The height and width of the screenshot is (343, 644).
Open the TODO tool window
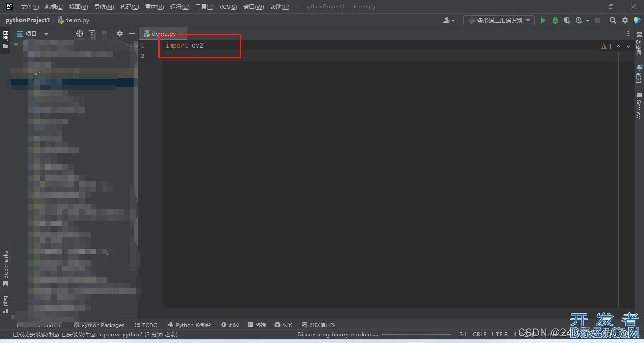pyautogui.click(x=146, y=325)
